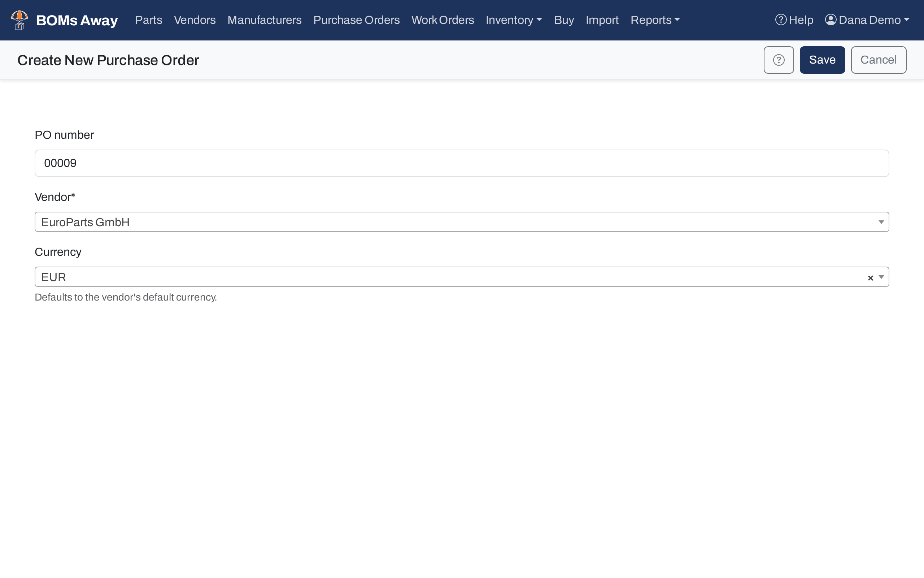Open the Work Orders page
Screen dimensions: 924x578
443,20
